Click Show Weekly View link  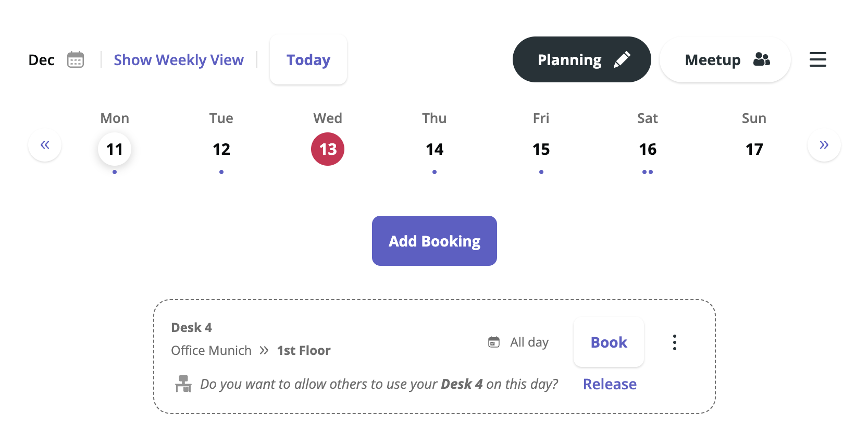(179, 60)
